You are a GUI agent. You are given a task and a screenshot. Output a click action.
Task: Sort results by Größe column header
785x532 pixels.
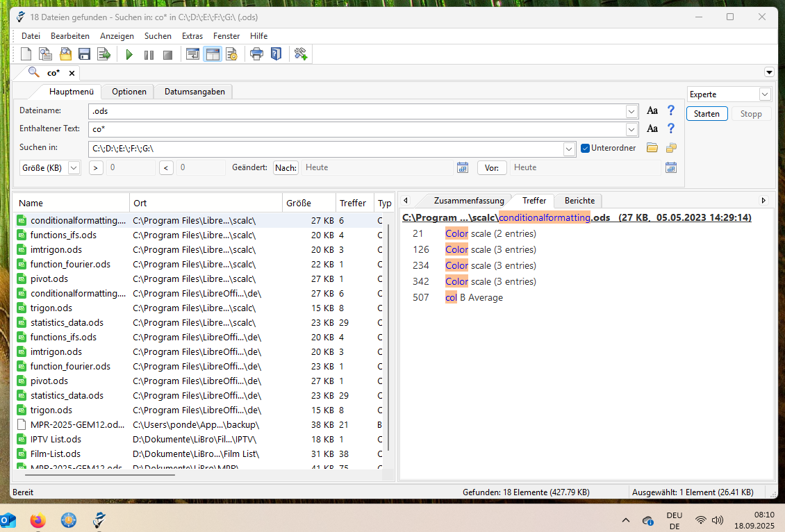pyautogui.click(x=308, y=203)
